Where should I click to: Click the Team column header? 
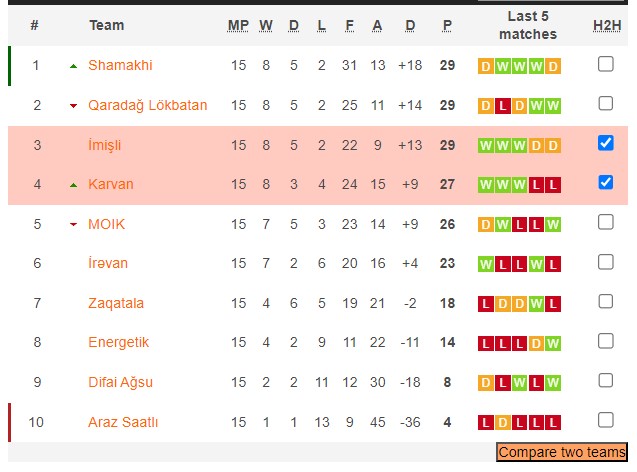coord(106,25)
